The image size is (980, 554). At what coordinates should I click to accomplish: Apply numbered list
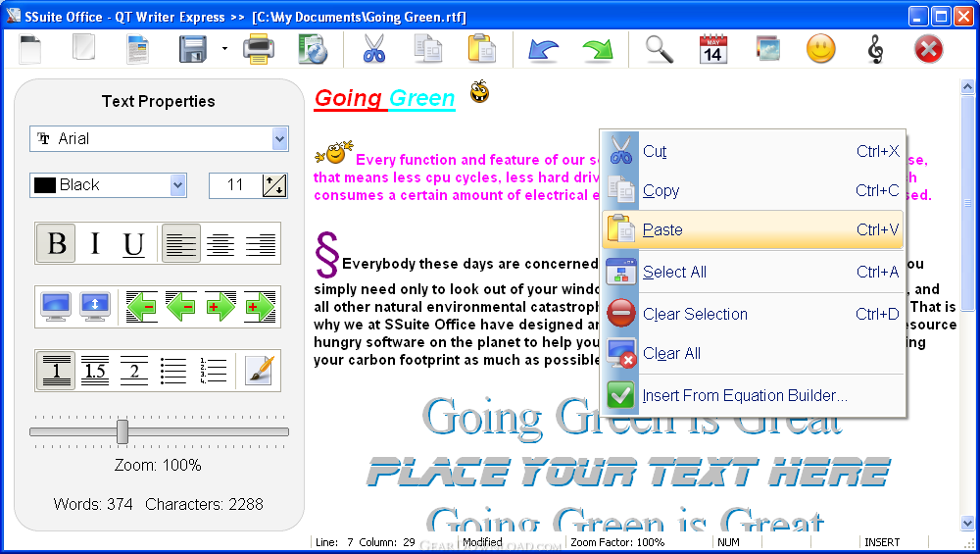pos(213,371)
